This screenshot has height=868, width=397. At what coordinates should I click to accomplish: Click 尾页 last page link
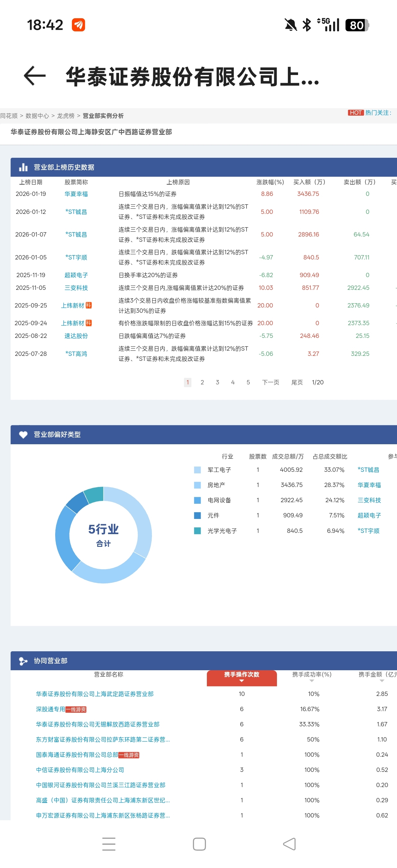(297, 382)
